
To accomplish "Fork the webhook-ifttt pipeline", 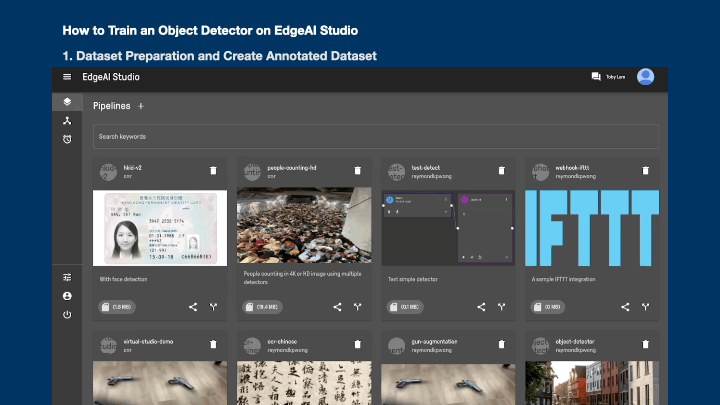I will click(646, 307).
